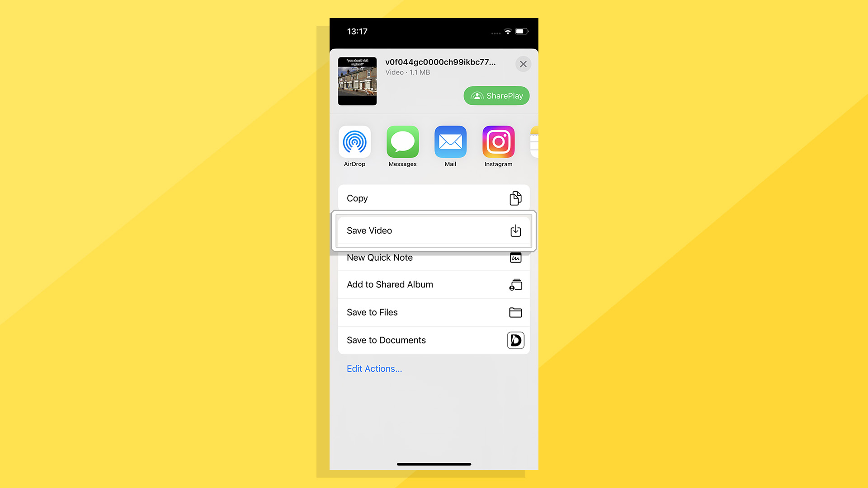This screenshot has width=868, height=488.
Task: Select the Save to Documents icon
Action: click(514, 340)
